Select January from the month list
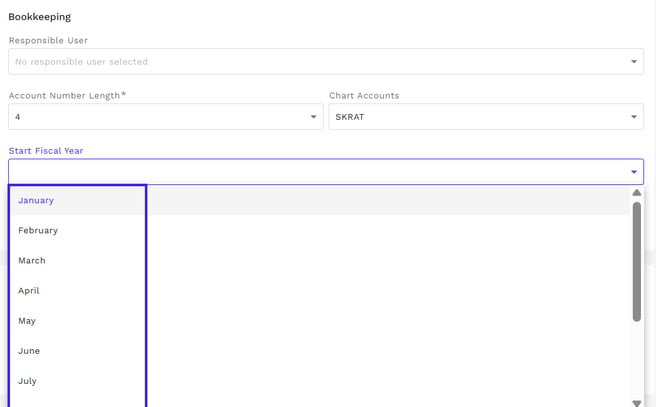 click(x=36, y=200)
